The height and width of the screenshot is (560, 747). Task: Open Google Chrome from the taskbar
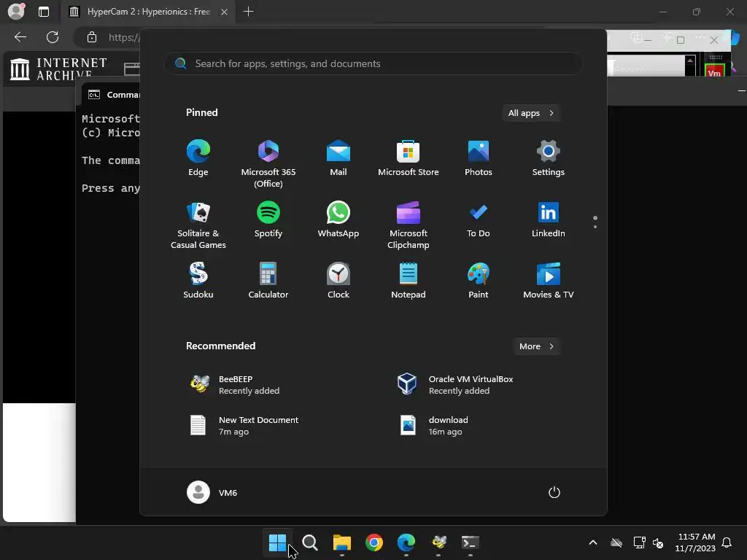(374, 542)
